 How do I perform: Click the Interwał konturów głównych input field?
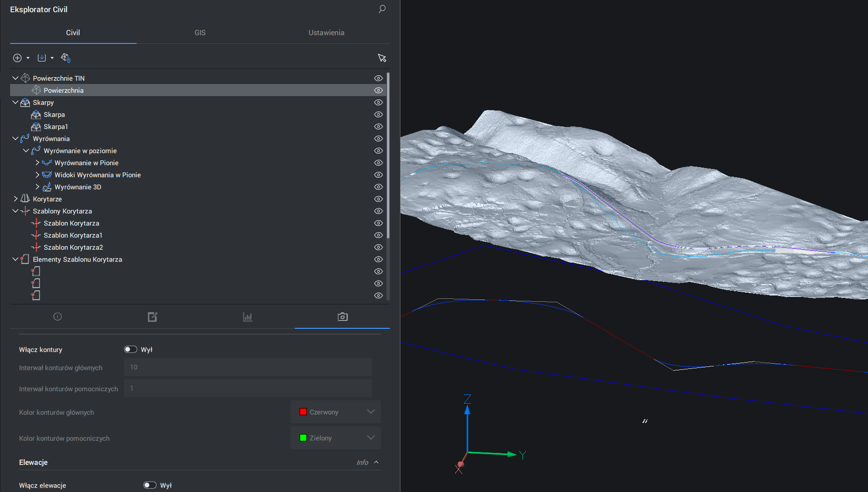pos(248,367)
